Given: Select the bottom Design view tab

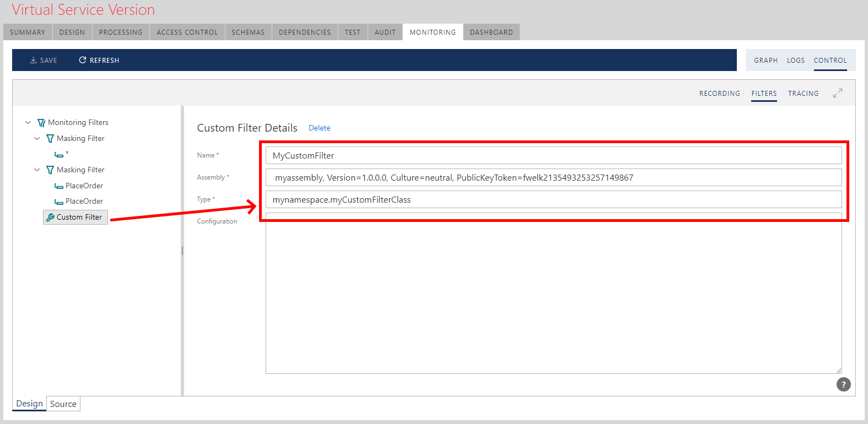Looking at the screenshot, I should pyautogui.click(x=30, y=404).
